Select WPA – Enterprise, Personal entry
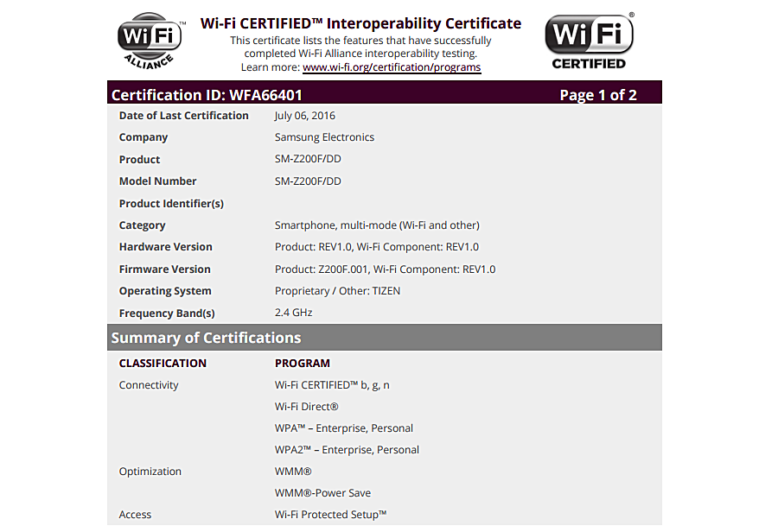The height and width of the screenshot is (532, 778). [344, 428]
